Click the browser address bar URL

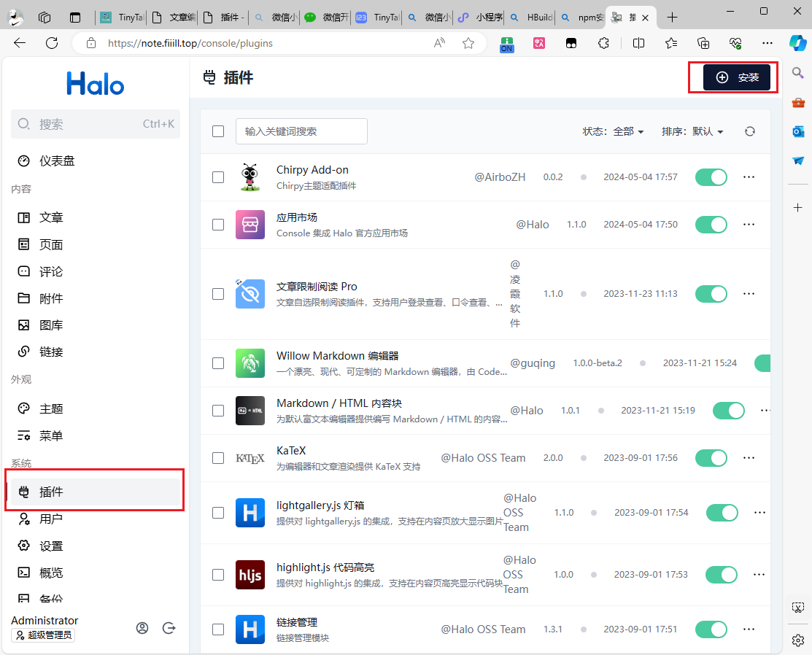click(190, 43)
